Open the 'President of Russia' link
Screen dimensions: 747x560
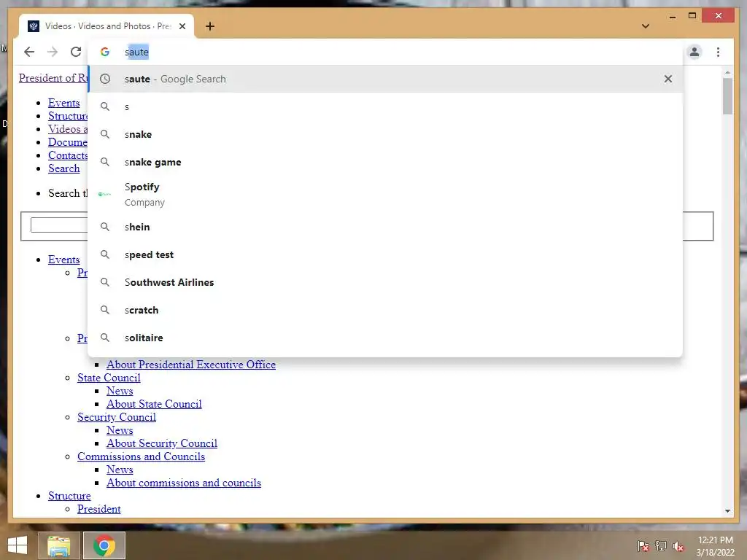point(53,77)
